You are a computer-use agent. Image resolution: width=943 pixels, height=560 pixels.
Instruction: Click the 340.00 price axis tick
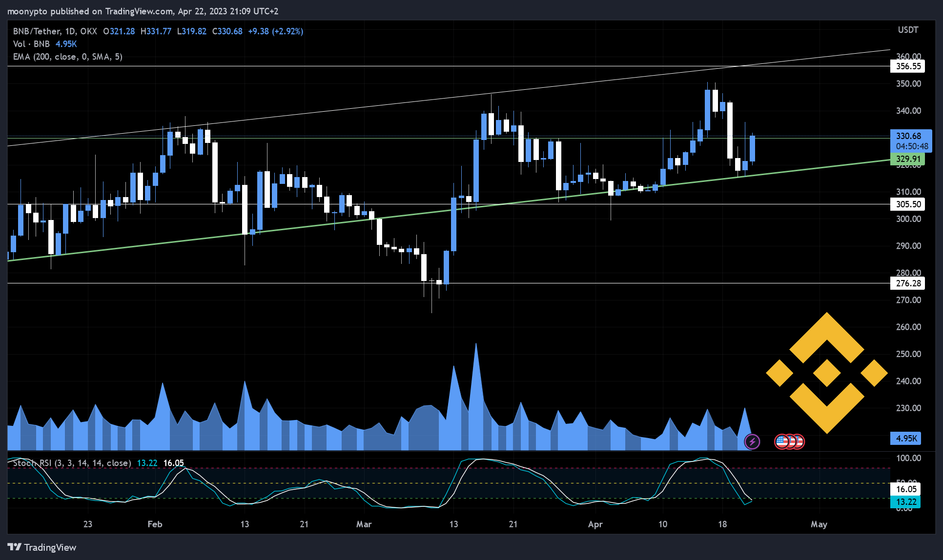[x=908, y=111]
